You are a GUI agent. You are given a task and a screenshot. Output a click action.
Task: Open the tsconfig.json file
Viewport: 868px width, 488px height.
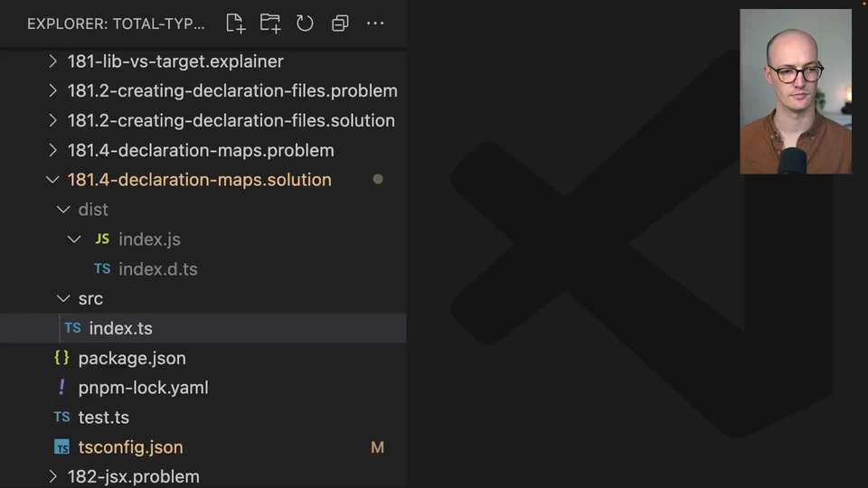click(130, 447)
